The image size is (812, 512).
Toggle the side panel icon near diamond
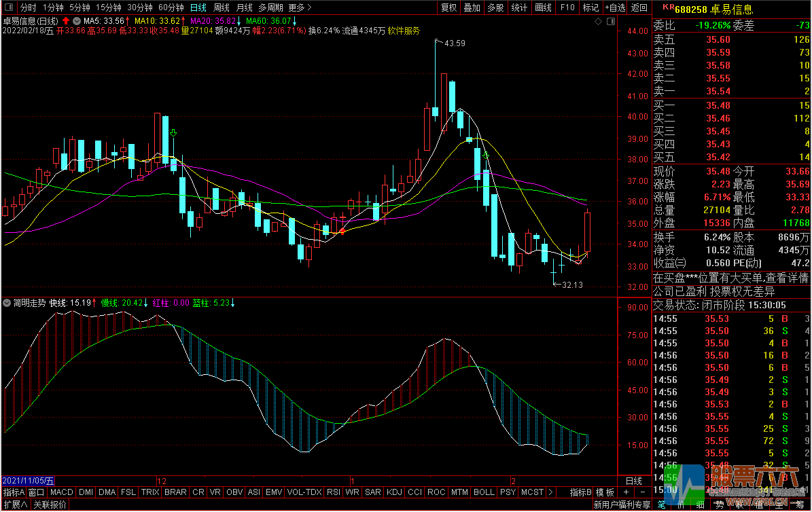[611, 21]
